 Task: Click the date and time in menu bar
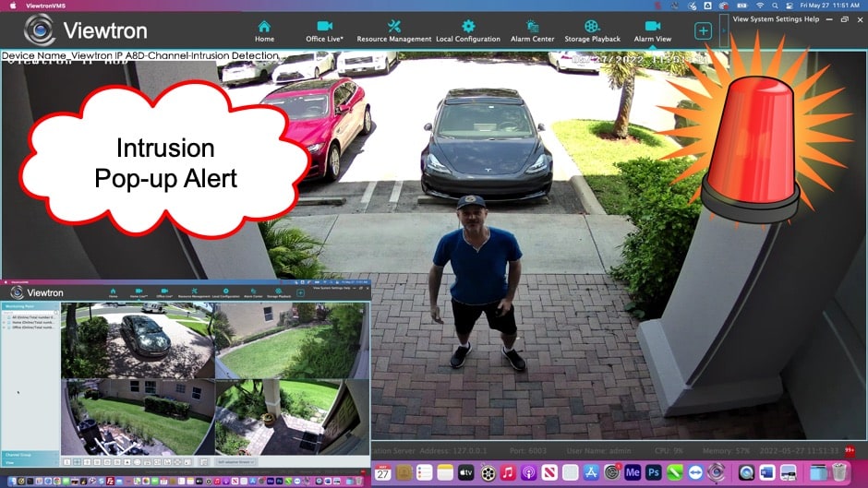tap(829, 6)
